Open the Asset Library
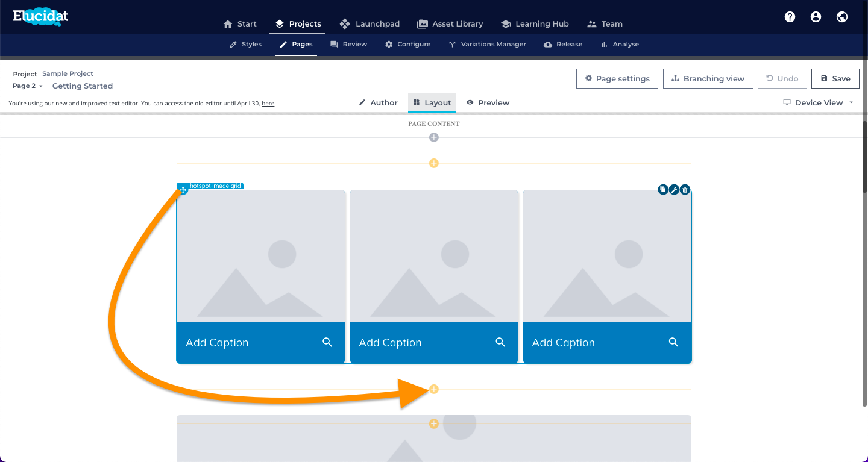Viewport: 868px width, 462px height. (x=450, y=24)
